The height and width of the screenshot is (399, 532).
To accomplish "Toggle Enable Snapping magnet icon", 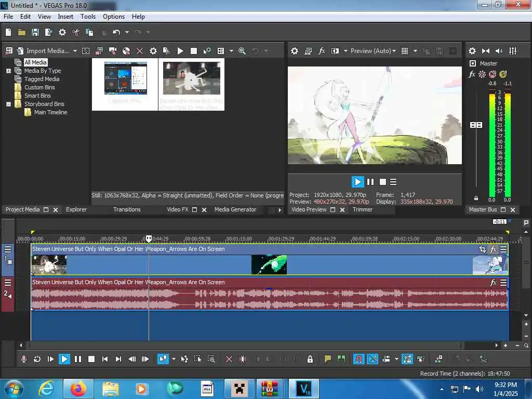I will (x=358, y=359).
